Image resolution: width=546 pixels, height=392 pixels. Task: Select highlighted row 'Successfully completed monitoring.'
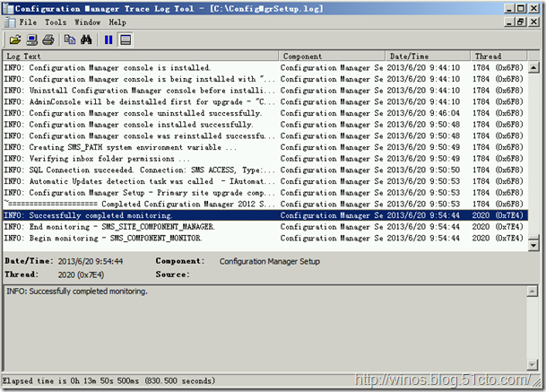[265, 215]
